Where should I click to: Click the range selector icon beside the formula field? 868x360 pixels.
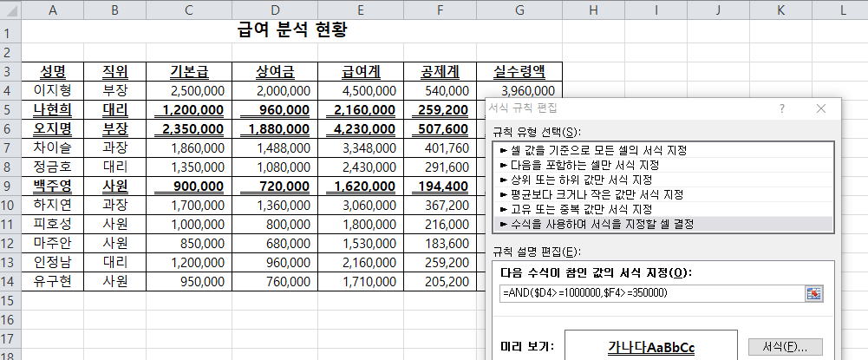pyautogui.click(x=813, y=293)
